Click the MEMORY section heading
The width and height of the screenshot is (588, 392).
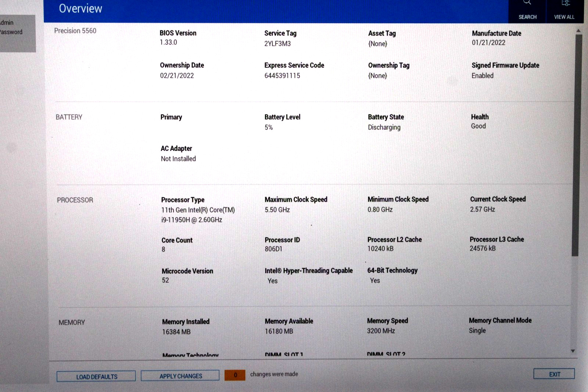click(72, 322)
